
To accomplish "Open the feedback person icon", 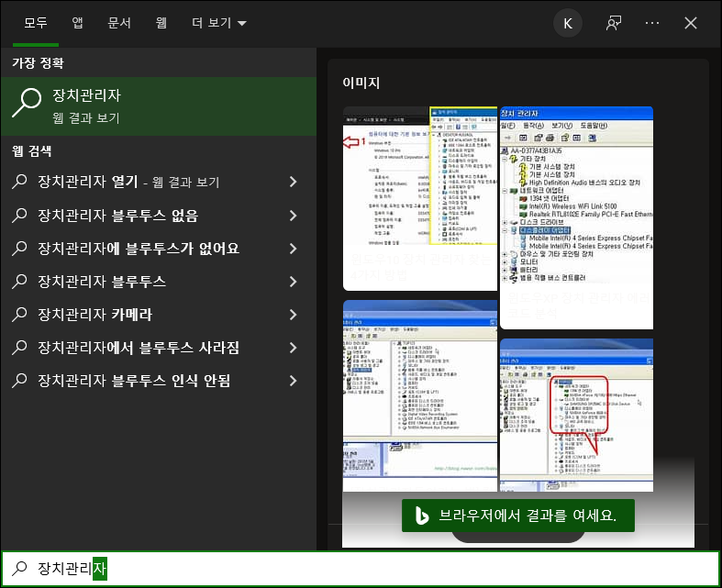I will click(x=614, y=23).
